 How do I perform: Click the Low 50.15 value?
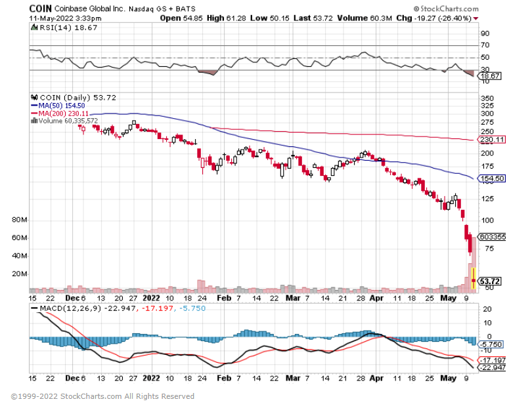270,18
